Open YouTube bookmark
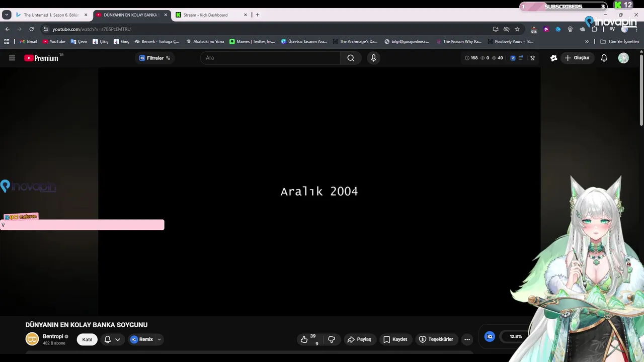 54,41
